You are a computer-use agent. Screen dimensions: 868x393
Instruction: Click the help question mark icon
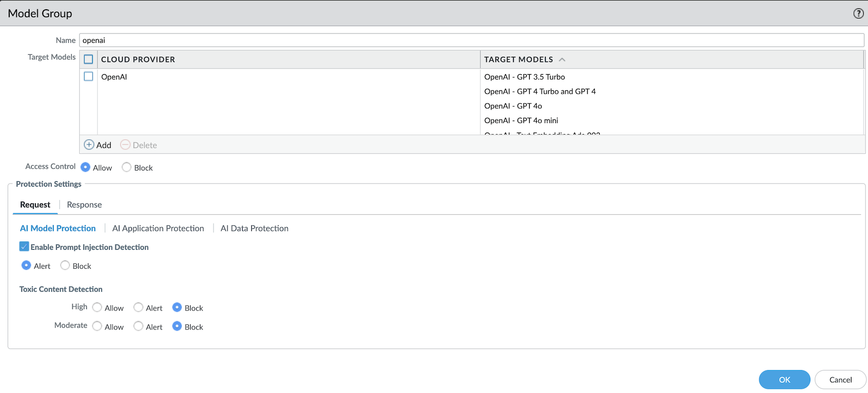tap(858, 14)
